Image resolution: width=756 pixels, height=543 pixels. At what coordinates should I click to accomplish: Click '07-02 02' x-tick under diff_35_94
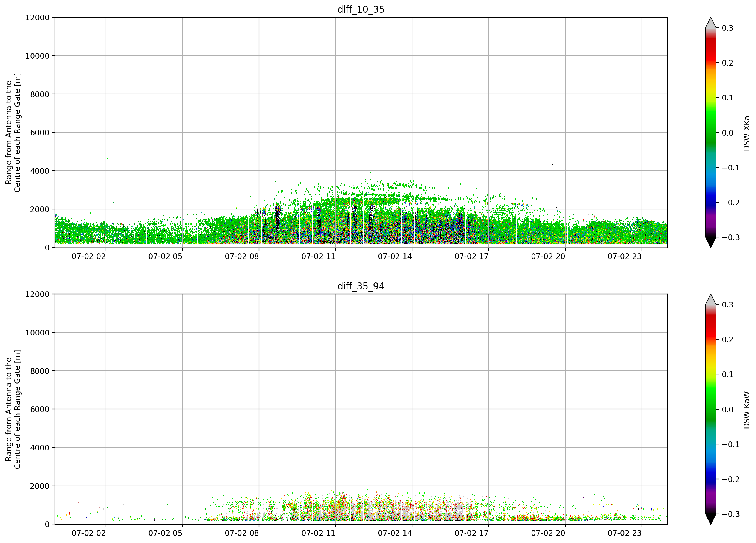coord(89,533)
